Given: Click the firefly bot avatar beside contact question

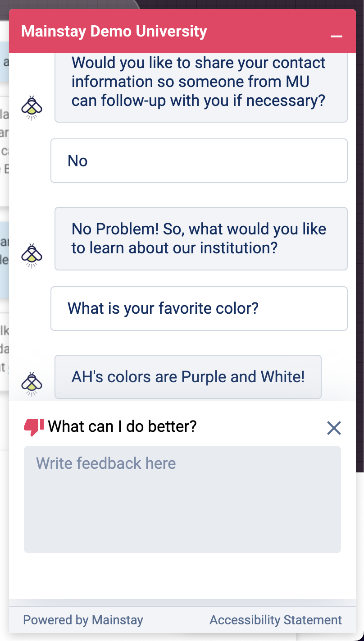Looking at the screenshot, I should (x=32, y=108).
